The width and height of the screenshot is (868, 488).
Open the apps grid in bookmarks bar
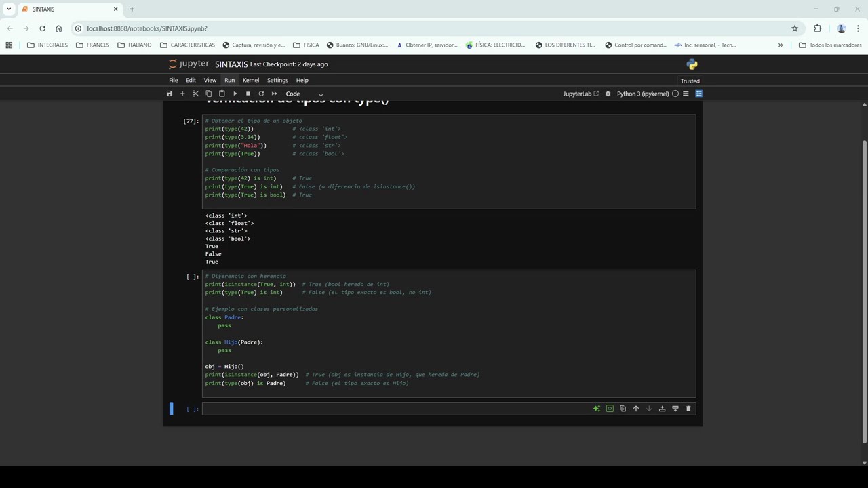point(9,45)
